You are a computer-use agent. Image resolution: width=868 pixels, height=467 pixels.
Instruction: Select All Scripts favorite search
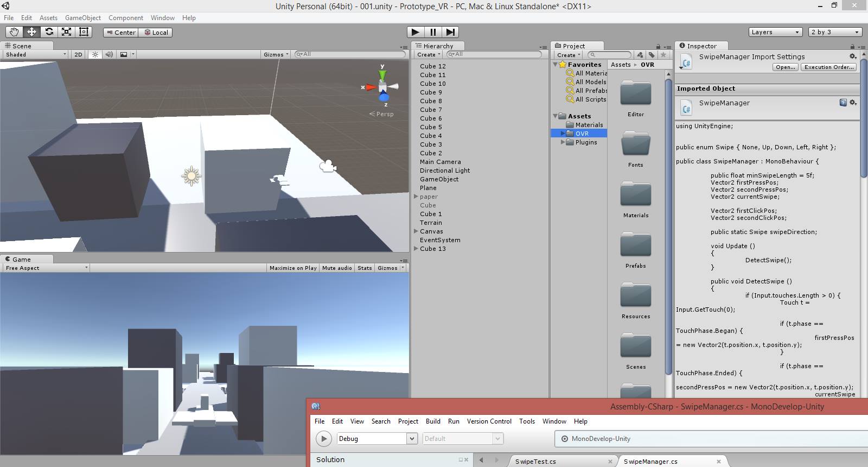(x=586, y=99)
